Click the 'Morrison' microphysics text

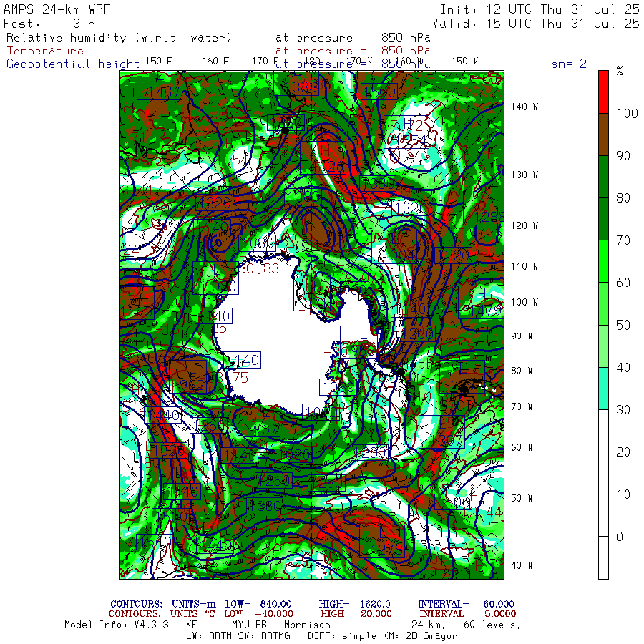point(307,625)
